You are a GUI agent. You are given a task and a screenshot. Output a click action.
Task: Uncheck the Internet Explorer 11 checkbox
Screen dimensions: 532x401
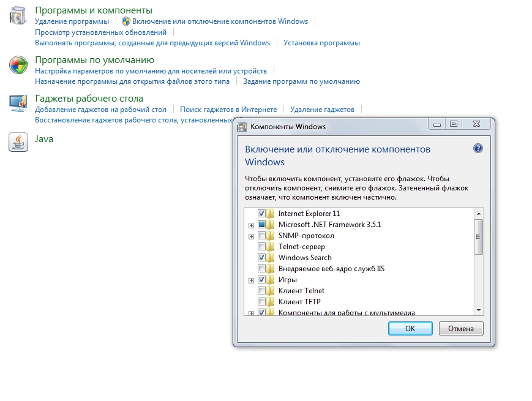261,214
